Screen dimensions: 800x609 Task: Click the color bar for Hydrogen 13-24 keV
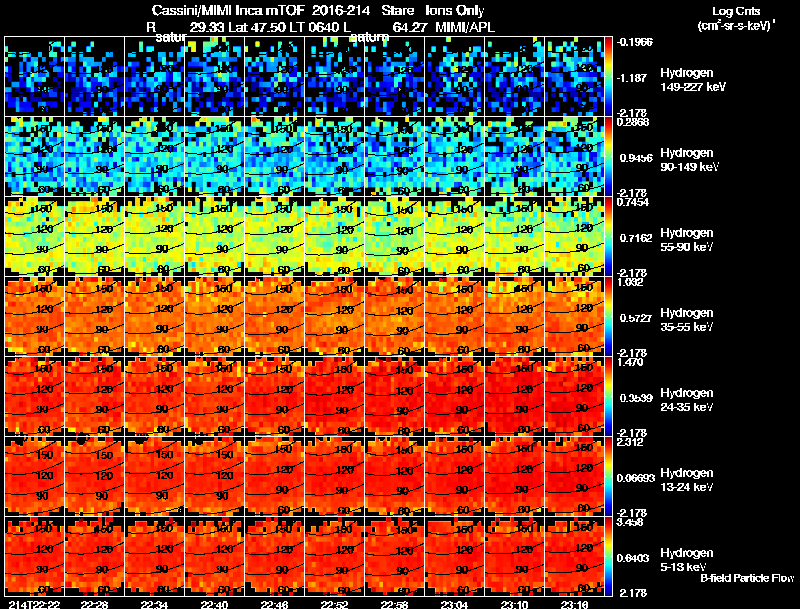[608, 477]
